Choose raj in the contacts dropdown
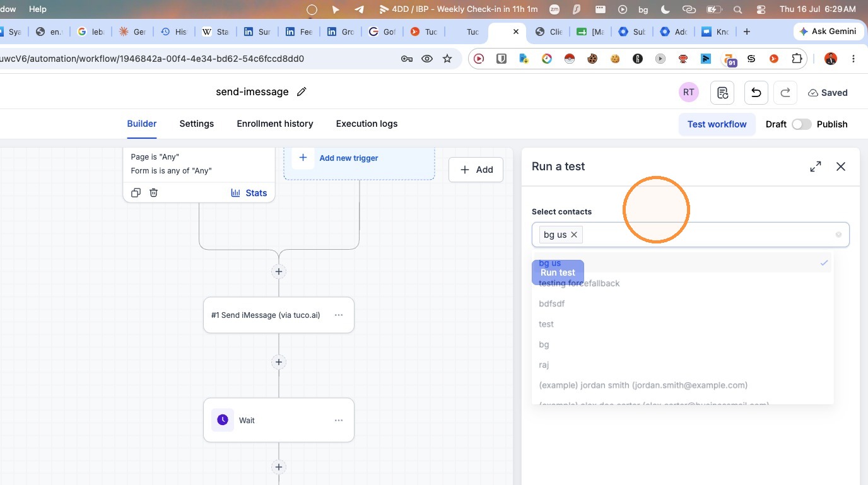Image resolution: width=868 pixels, height=485 pixels. pos(544,365)
